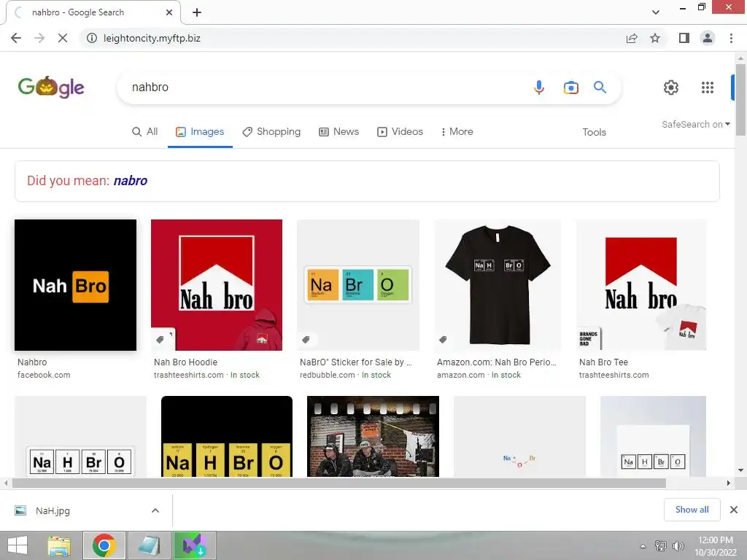Viewport: 747px width, 560px height.
Task: Click the product tag icon on hoodie image
Action: click(x=160, y=340)
